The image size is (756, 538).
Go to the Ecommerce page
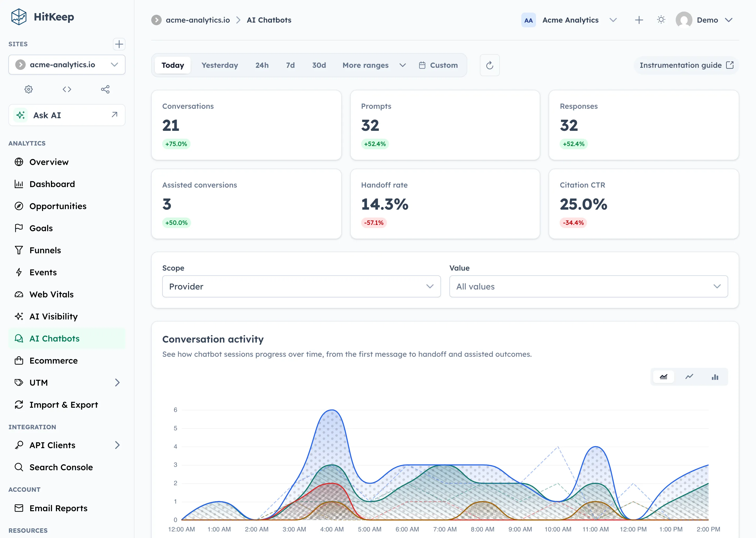(67, 360)
